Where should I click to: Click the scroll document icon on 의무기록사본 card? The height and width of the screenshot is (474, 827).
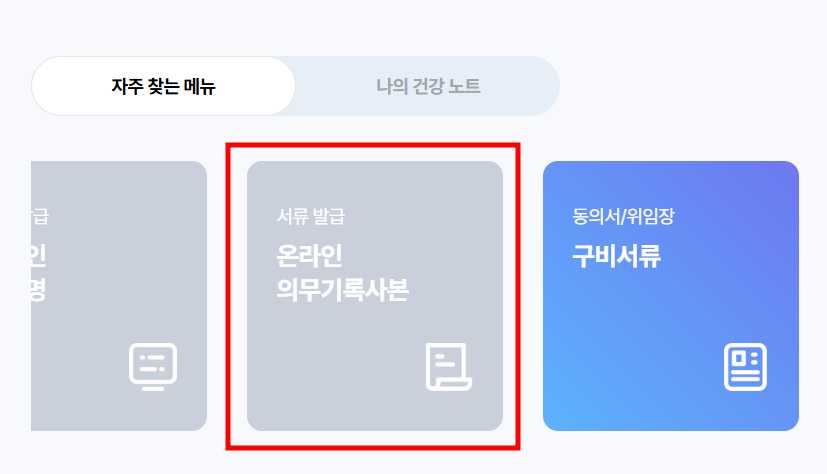448,366
